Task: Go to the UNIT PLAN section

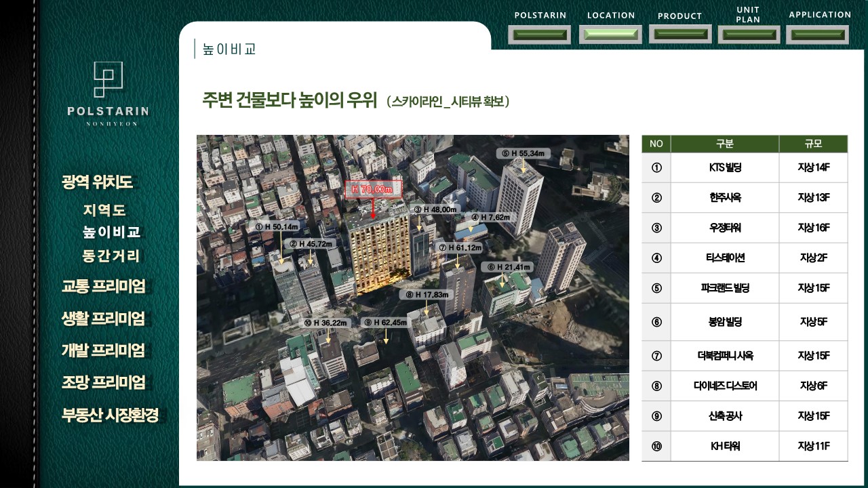Action: tap(749, 35)
